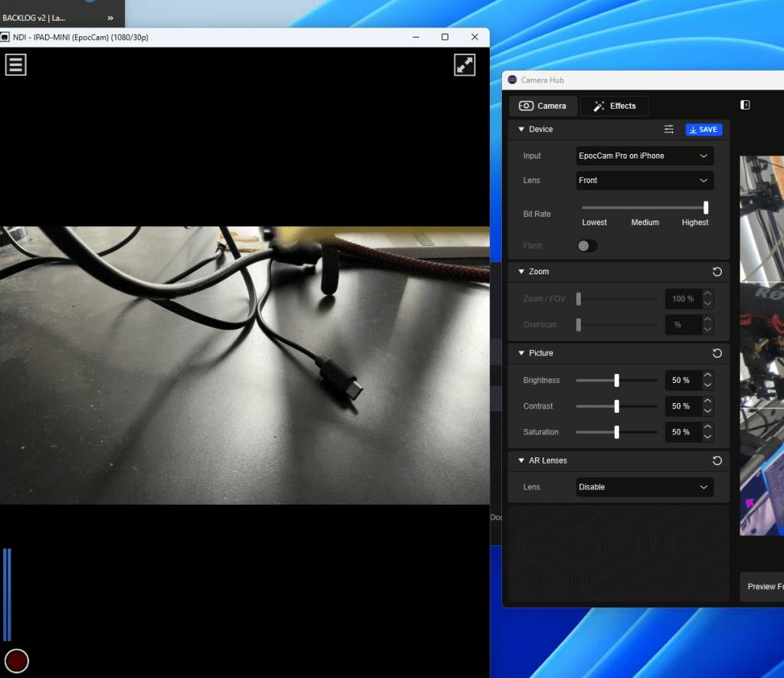Click the Zoom / FOV slider handle
This screenshot has width=784, height=678.
(579, 299)
